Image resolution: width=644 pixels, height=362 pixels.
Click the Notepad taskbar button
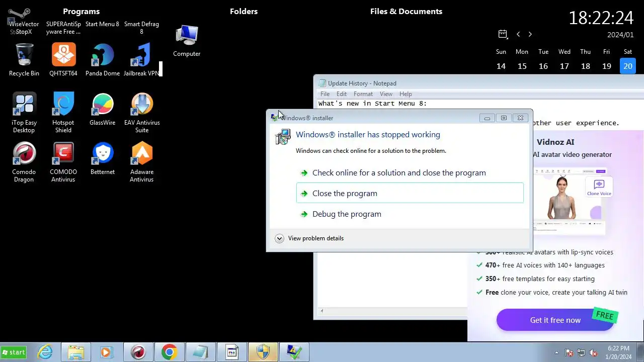200,352
